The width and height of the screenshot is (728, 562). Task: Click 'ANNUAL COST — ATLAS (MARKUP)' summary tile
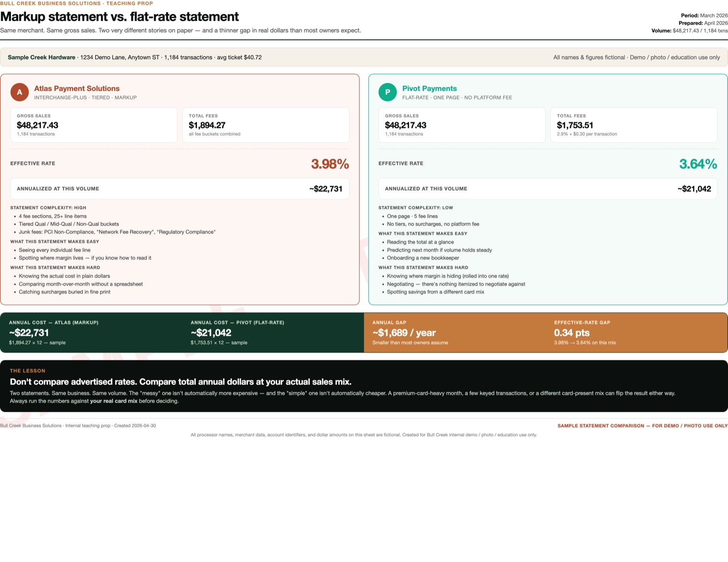(x=91, y=332)
